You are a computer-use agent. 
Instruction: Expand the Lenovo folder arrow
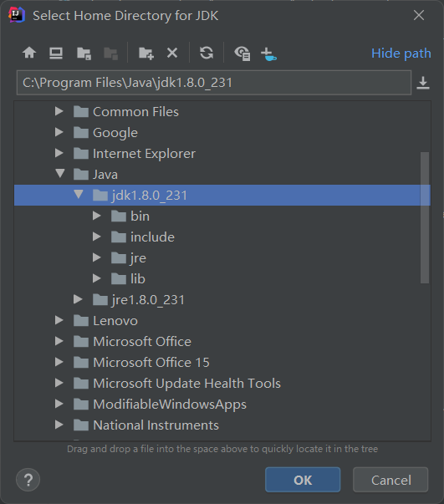[x=59, y=320]
